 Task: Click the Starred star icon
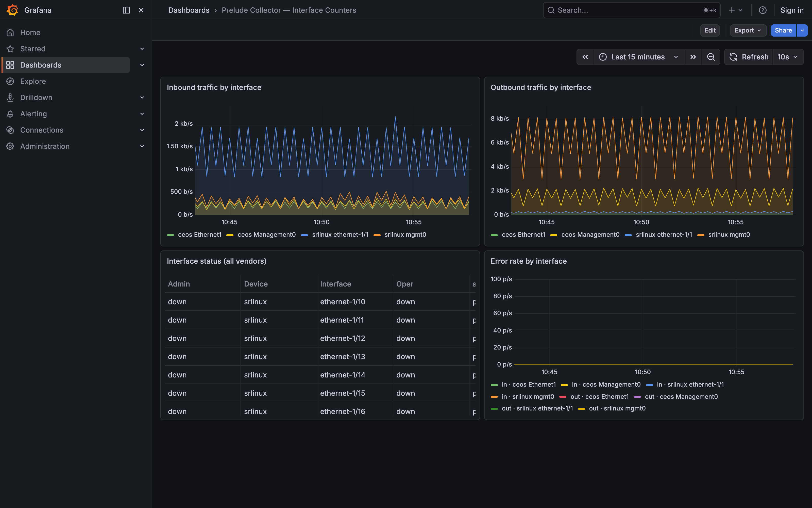(10, 49)
